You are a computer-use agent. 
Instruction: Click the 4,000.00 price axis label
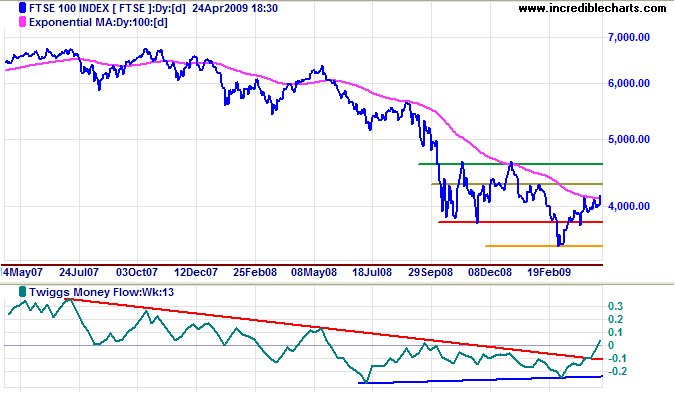[x=629, y=207]
